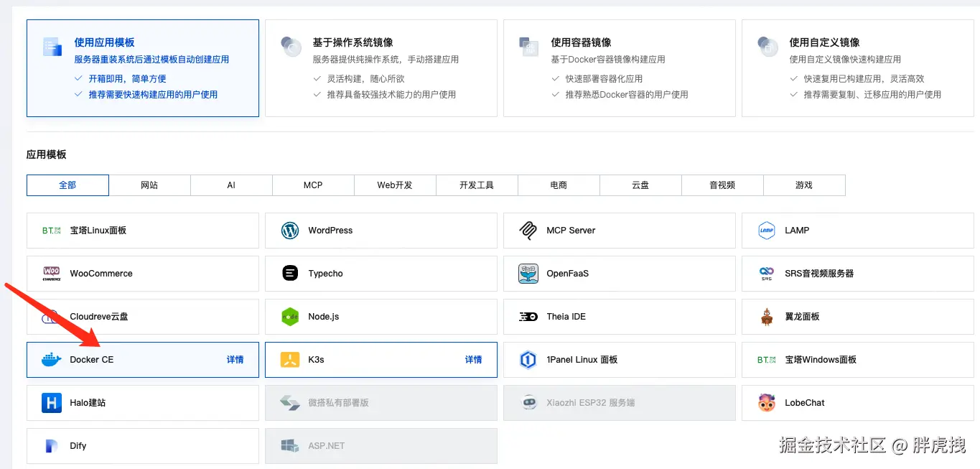
Task: Click the OpenFaaS whale icon
Action: pyautogui.click(x=528, y=274)
